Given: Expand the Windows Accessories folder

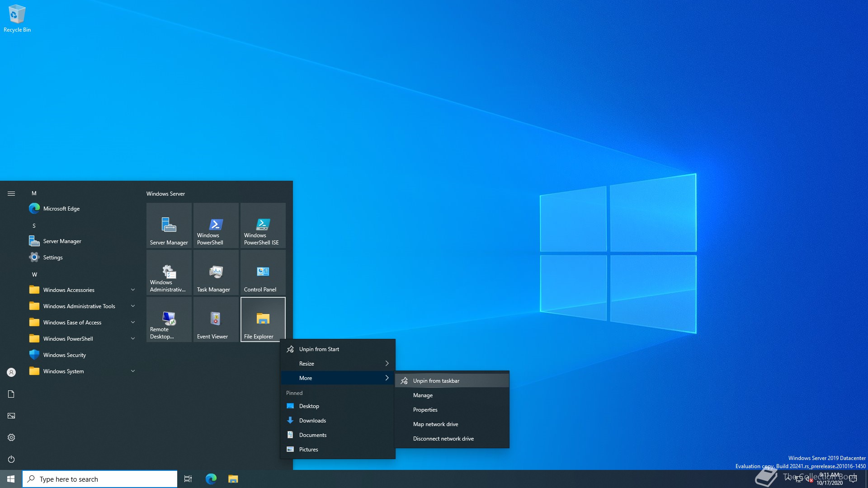Looking at the screenshot, I should pos(82,290).
